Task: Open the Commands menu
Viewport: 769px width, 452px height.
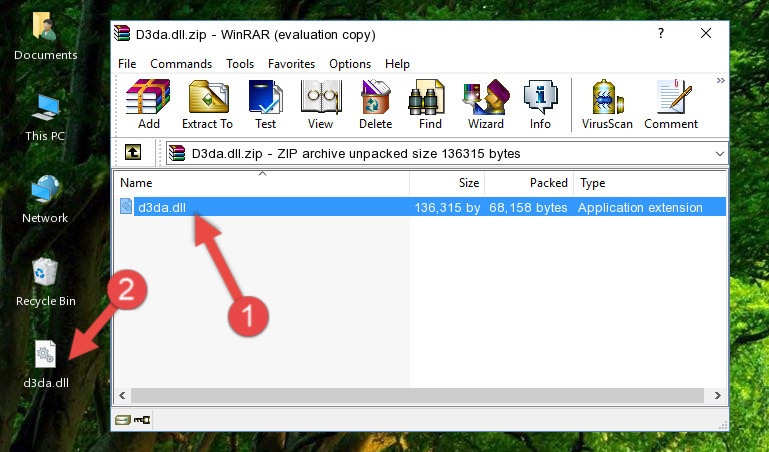Action: 181,64
